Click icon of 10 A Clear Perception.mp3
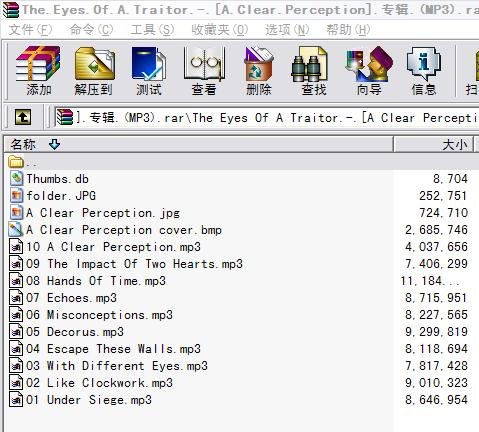This screenshot has width=479, height=432. coord(16,247)
